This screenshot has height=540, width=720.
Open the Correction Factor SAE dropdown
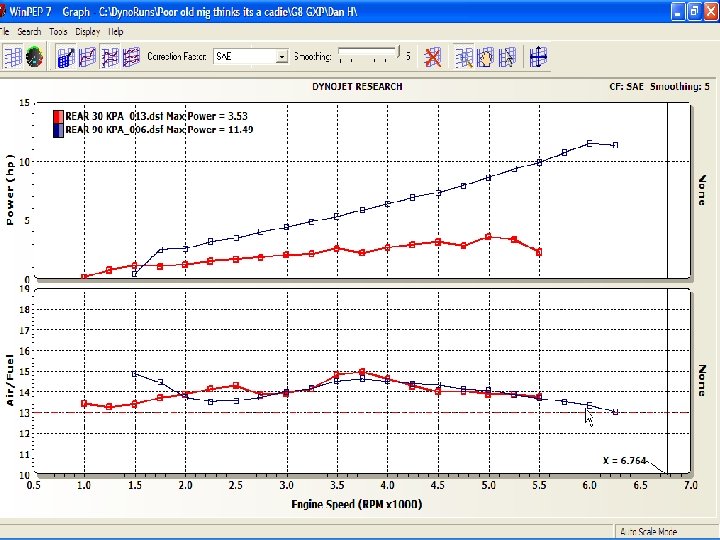pos(251,56)
